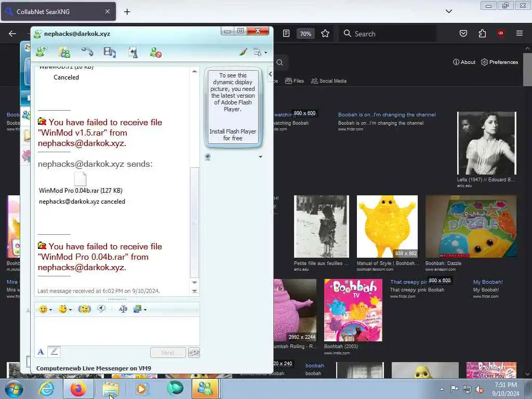Click the chat scrollbar thumb
The image size is (532, 399).
(x=194, y=222)
